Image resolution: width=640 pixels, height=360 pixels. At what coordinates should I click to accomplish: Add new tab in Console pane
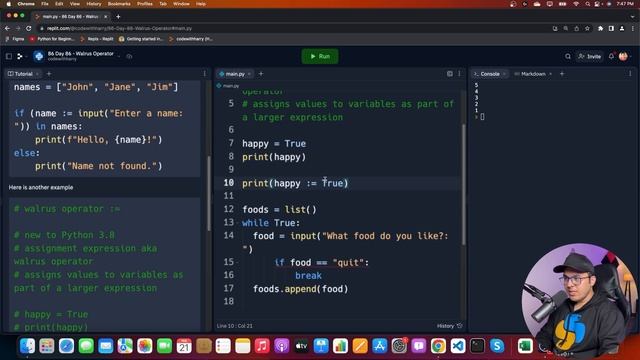point(562,74)
